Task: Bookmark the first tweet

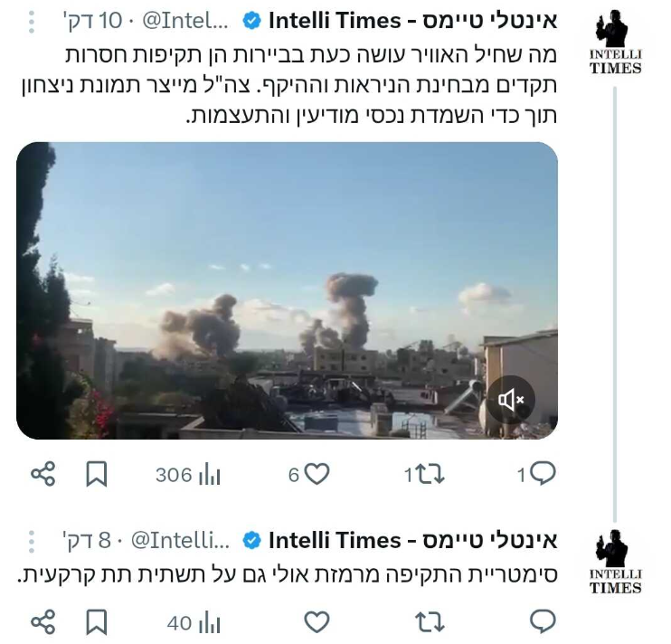Action: point(96,474)
